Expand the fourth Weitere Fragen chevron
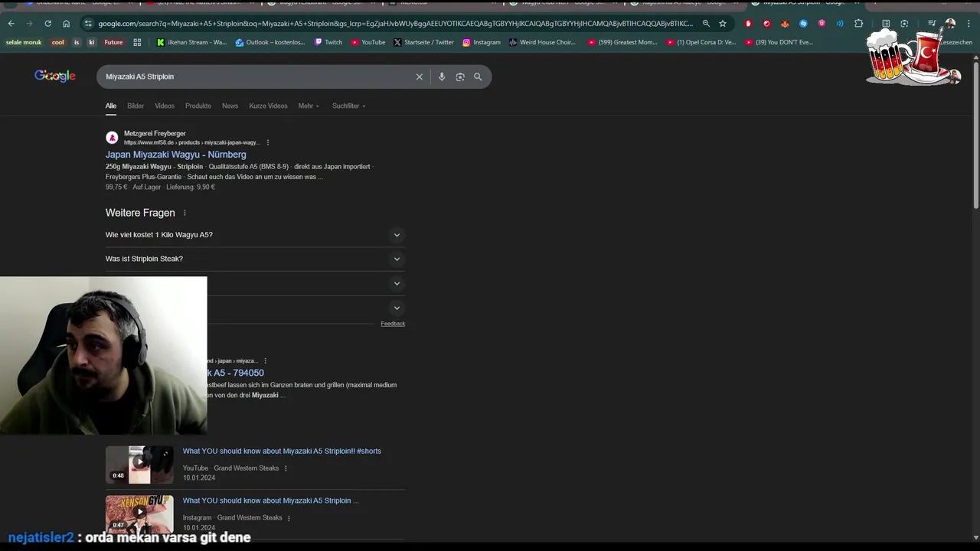Viewport: 980px width, 551px height. tap(397, 308)
